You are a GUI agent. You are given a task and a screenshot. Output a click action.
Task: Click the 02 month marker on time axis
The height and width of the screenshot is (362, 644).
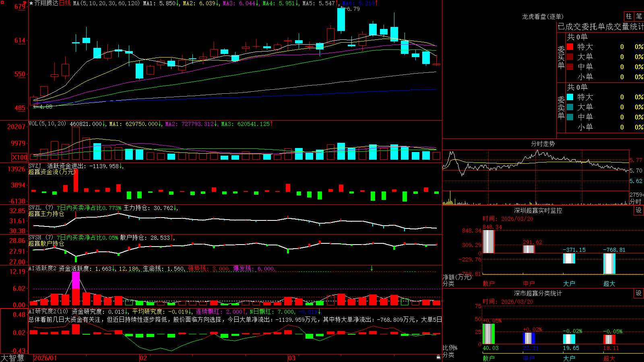click(x=143, y=358)
